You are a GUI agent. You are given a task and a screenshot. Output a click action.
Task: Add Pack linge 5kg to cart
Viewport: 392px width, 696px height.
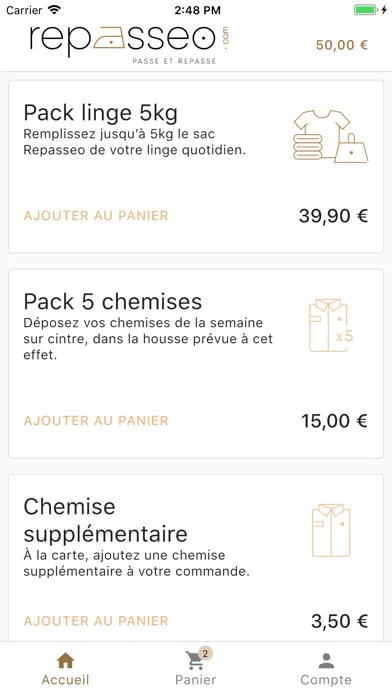click(96, 216)
